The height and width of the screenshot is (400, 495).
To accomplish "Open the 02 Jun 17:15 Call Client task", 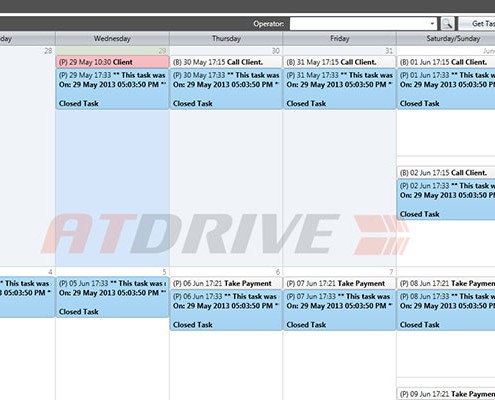I will click(446, 173).
